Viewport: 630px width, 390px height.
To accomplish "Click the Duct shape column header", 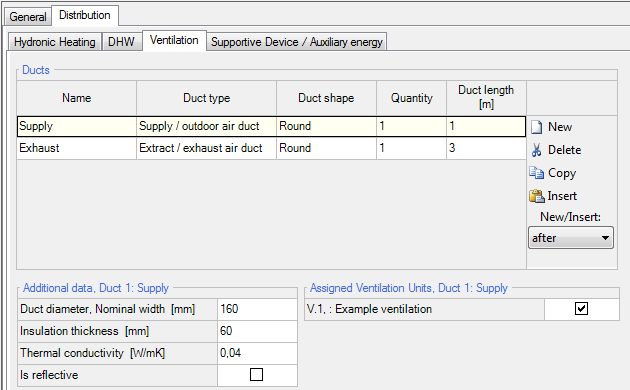I will [326, 98].
